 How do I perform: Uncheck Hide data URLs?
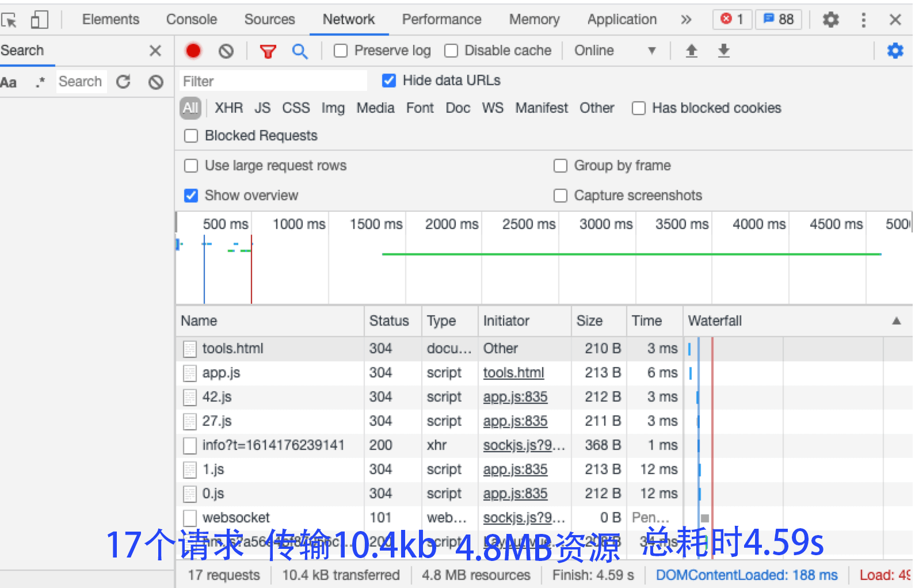389,81
